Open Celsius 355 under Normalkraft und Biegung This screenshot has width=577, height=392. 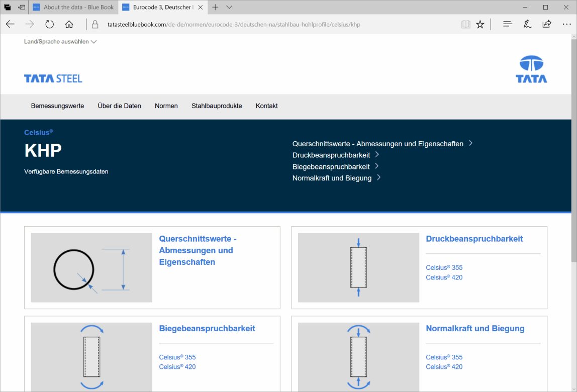444,357
